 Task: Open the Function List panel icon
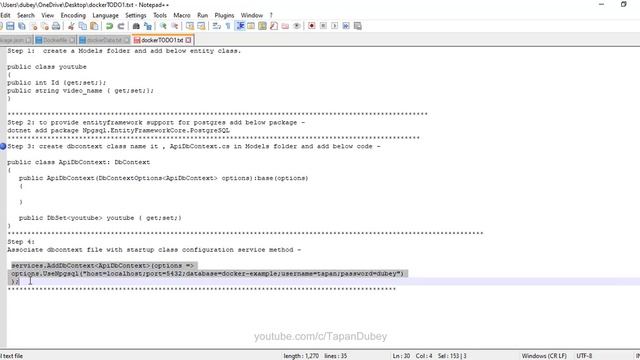(274, 26)
